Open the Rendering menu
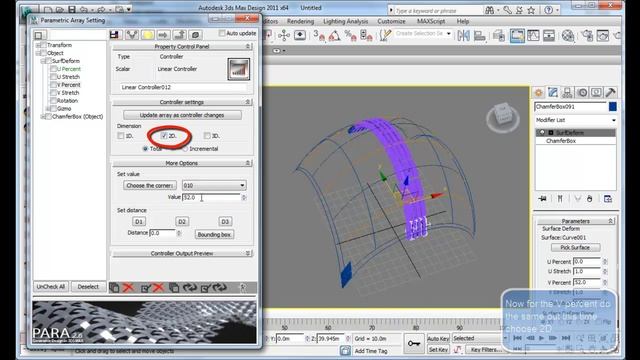 (x=300, y=21)
